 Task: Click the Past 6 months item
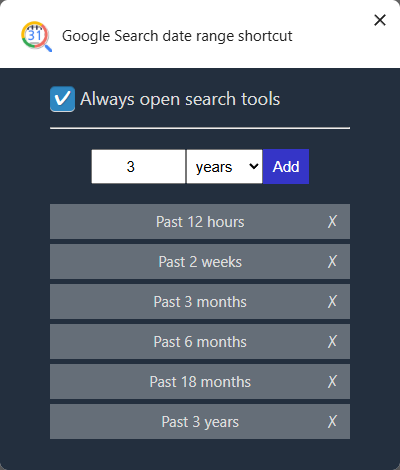point(200,341)
